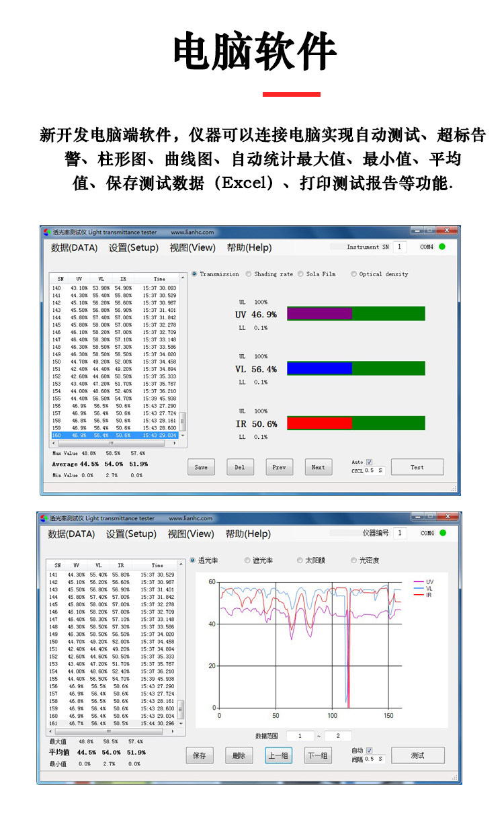Select the 遮光率 radio option
Viewport: 504px width, 828px height.
click(x=249, y=561)
